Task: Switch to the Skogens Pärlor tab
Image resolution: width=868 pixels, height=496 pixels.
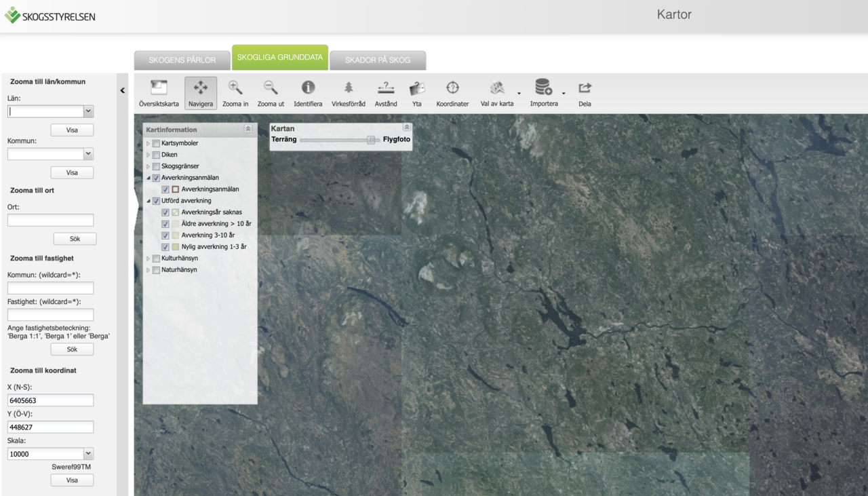Action: (x=182, y=60)
